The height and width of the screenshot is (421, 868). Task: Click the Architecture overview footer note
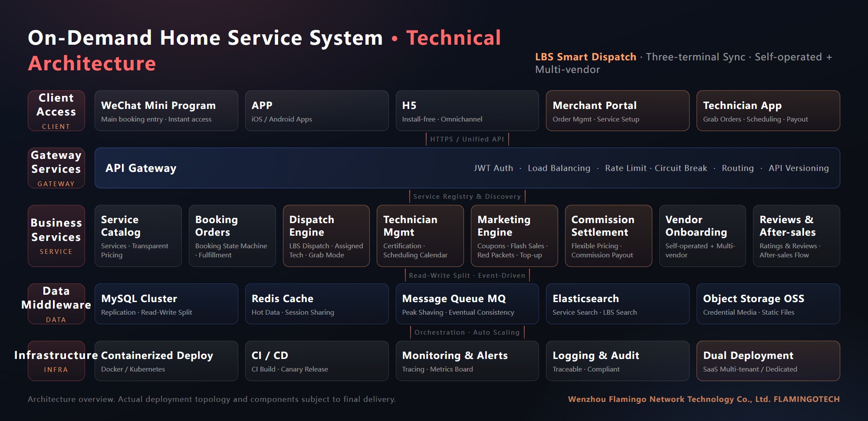click(212, 399)
